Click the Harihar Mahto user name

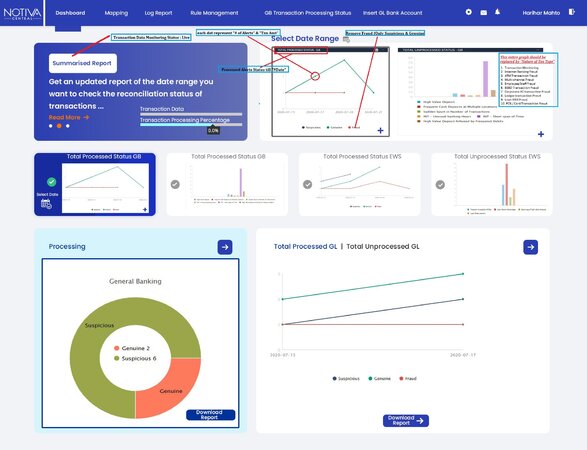click(x=541, y=13)
